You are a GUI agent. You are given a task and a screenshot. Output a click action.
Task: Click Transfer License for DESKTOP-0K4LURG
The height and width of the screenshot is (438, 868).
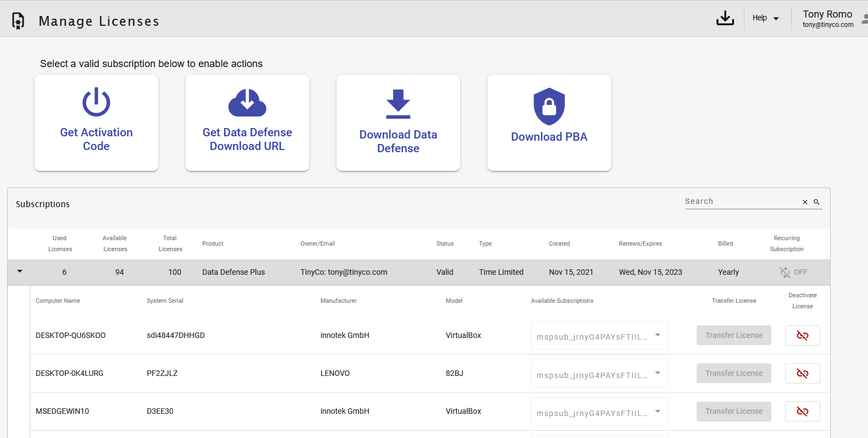tap(734, 373)
